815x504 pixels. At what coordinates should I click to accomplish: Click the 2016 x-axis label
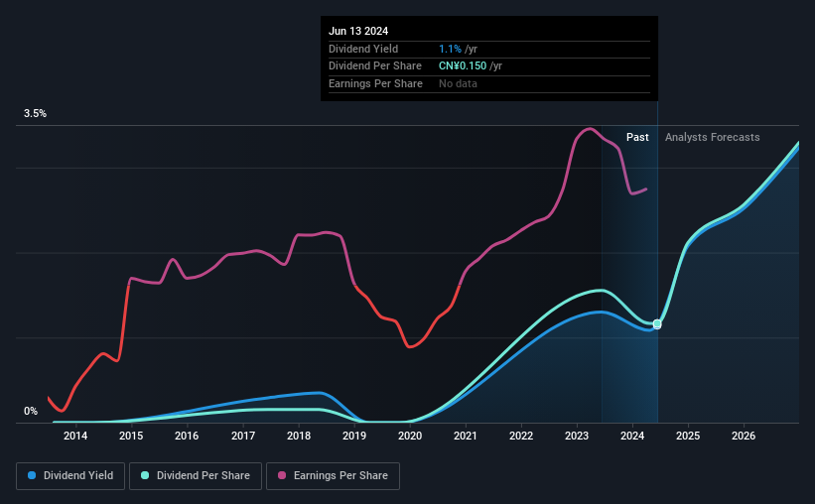(187, 436)
